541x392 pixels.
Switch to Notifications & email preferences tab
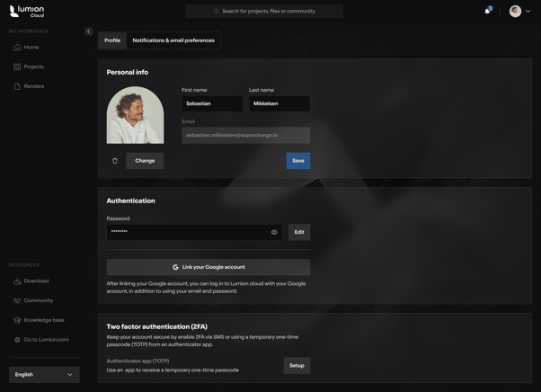(x=173, y=40)
